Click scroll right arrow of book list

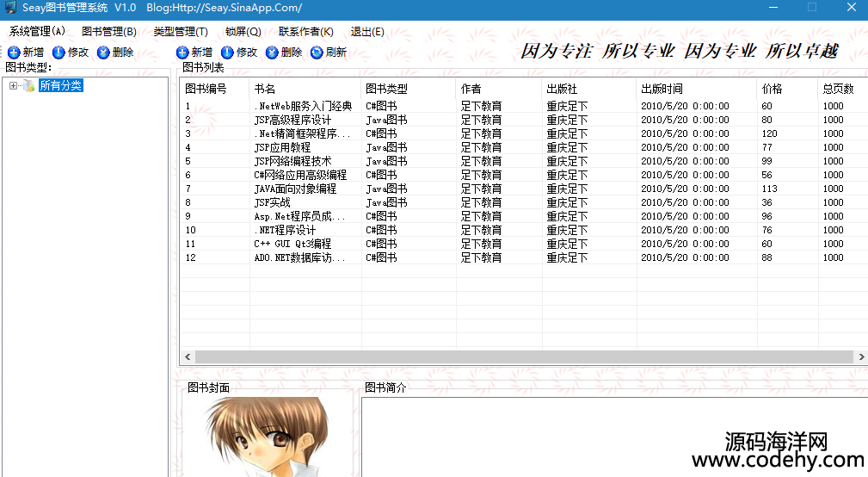[861, 356]
